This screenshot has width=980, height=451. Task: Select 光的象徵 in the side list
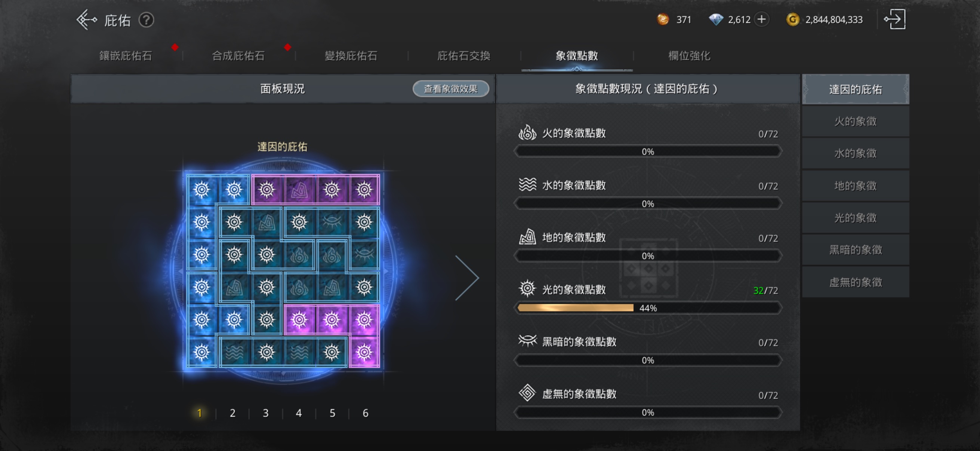856,218
